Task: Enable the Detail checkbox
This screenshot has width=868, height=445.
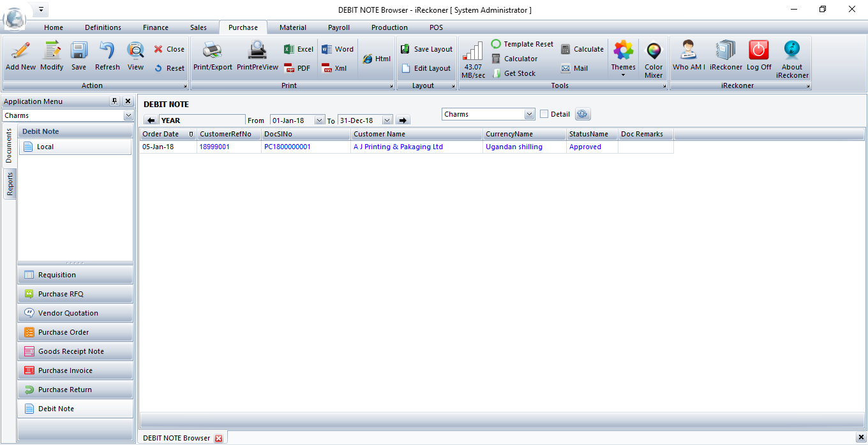Action: pyautogui.click(x=544, y=114)
